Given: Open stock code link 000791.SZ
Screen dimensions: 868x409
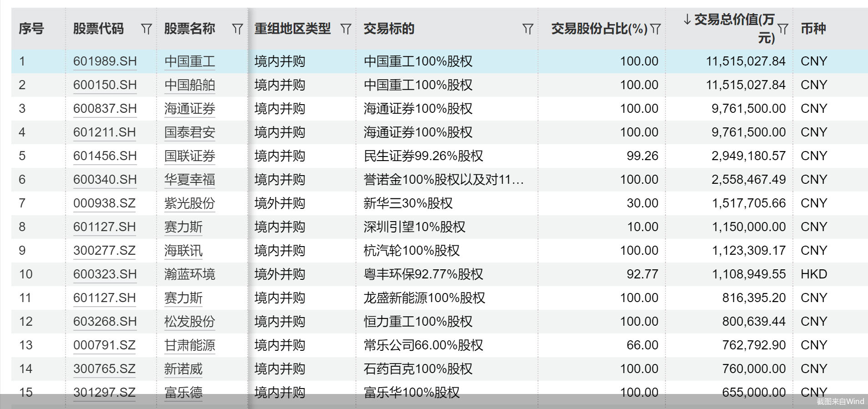Looking at the screenshot, I should pos(105,345).
